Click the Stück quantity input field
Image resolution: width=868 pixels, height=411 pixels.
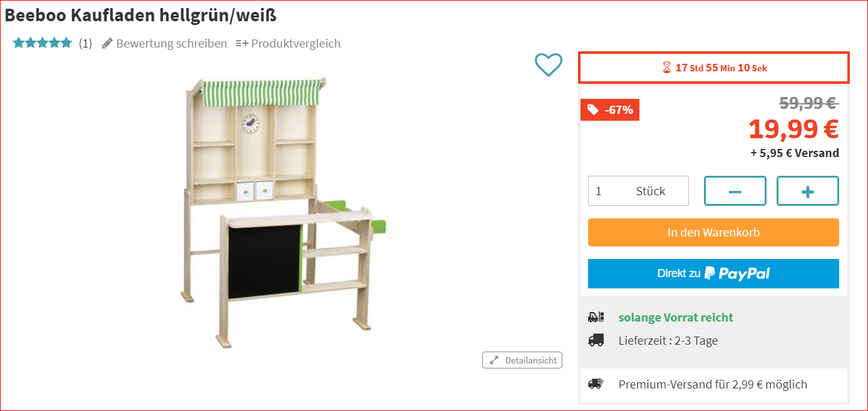click(x=638, y=191)
